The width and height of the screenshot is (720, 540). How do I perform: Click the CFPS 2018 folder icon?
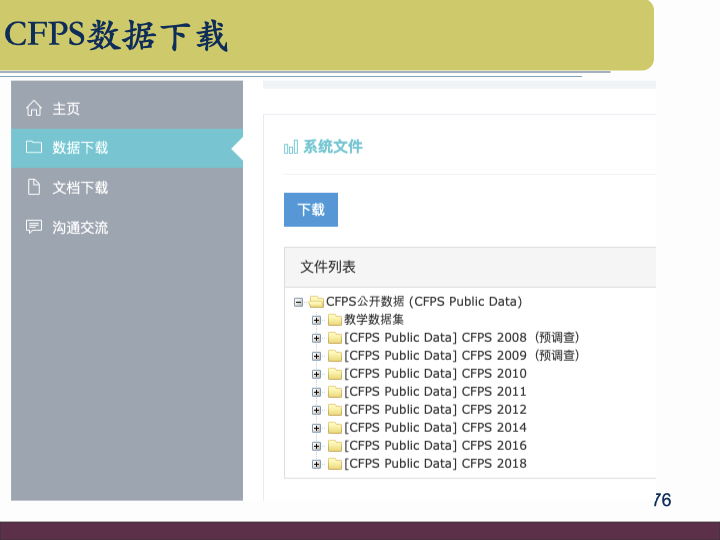(335, 464)
